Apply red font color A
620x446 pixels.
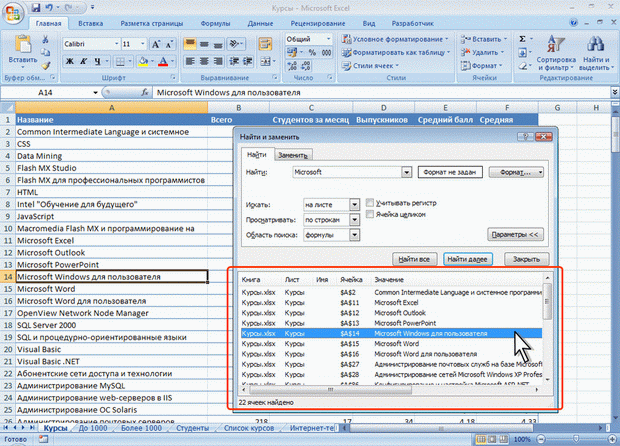pyautogui.click(x=163, y=61)
